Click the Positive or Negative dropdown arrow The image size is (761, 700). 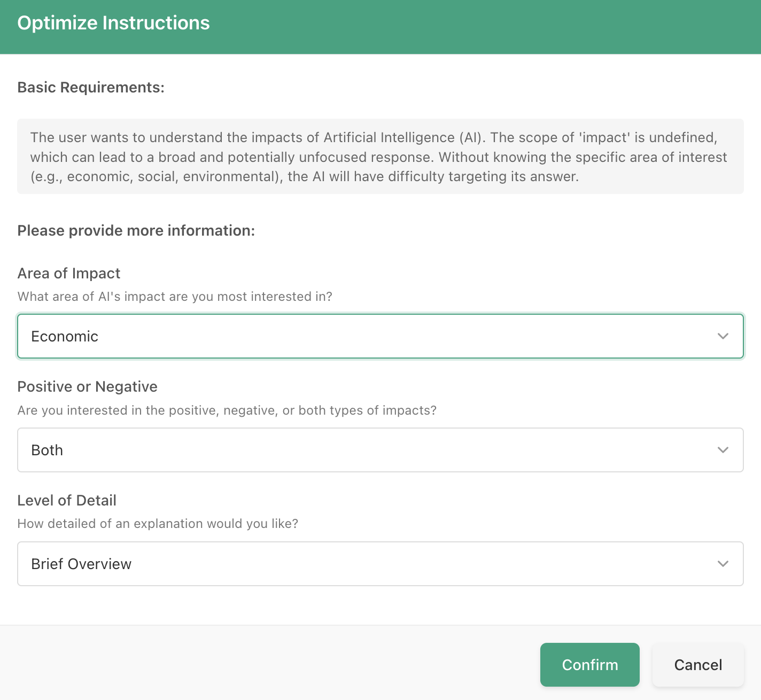(x=723, y=450)
